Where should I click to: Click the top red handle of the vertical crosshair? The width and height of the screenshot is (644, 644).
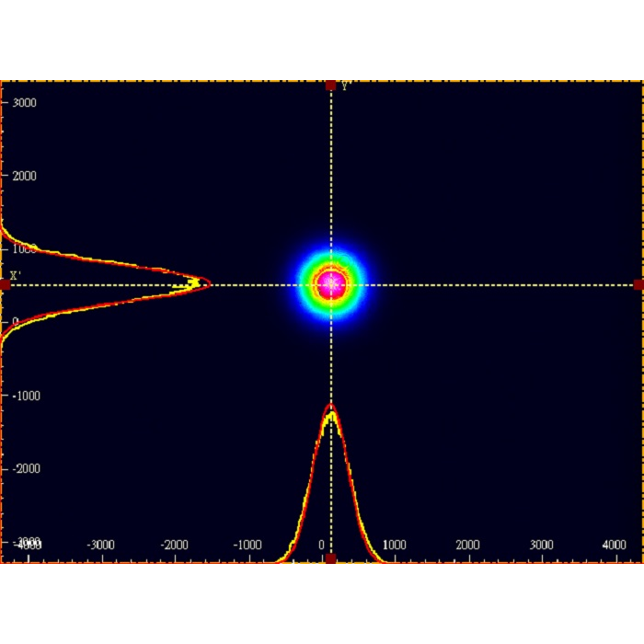point(331,86)
